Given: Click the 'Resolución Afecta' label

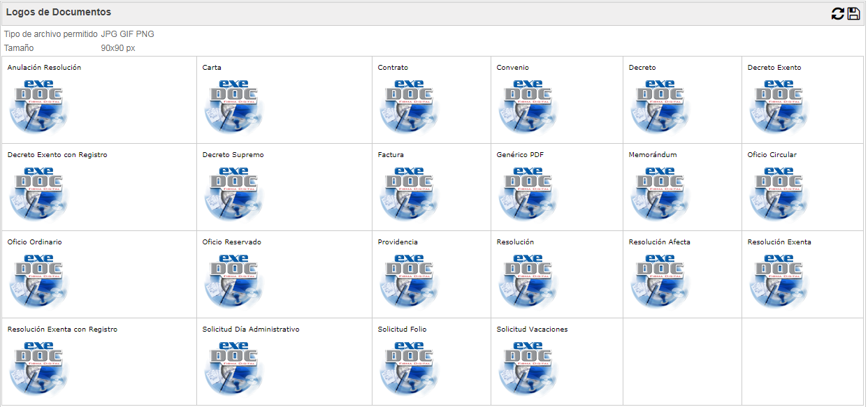Looking at the screenshot, I should 659,242.
